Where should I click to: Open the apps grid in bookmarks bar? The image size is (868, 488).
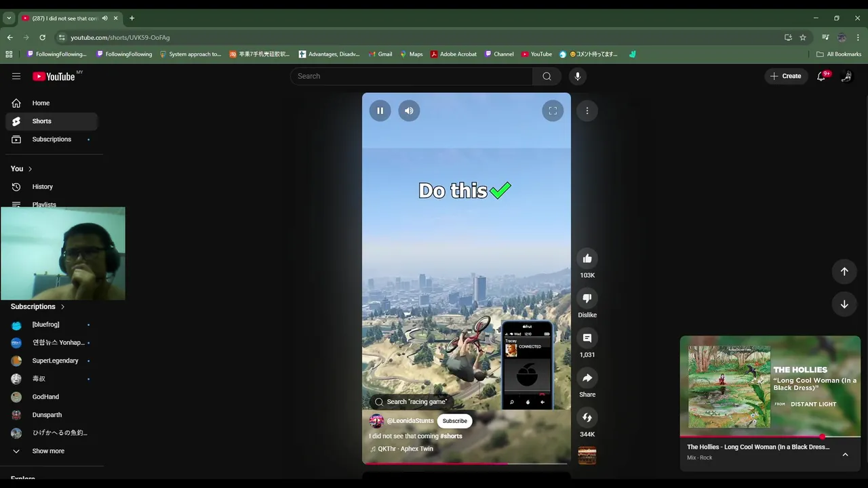[x=9, y=54]
